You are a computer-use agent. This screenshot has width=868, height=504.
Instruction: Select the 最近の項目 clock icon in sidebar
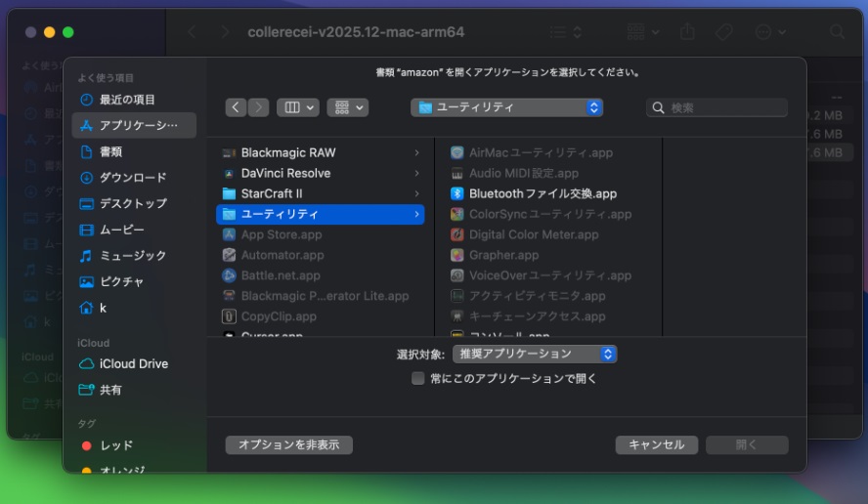[x=86, y=100]
